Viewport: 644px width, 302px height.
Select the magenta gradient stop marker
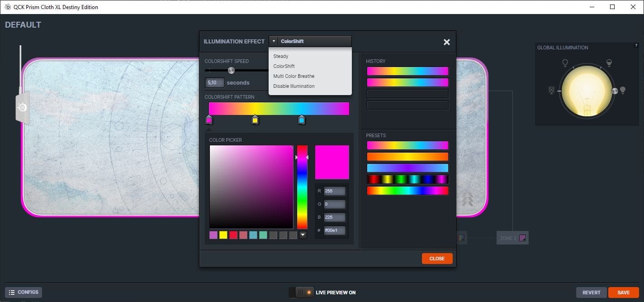click(x=209, y=120)
